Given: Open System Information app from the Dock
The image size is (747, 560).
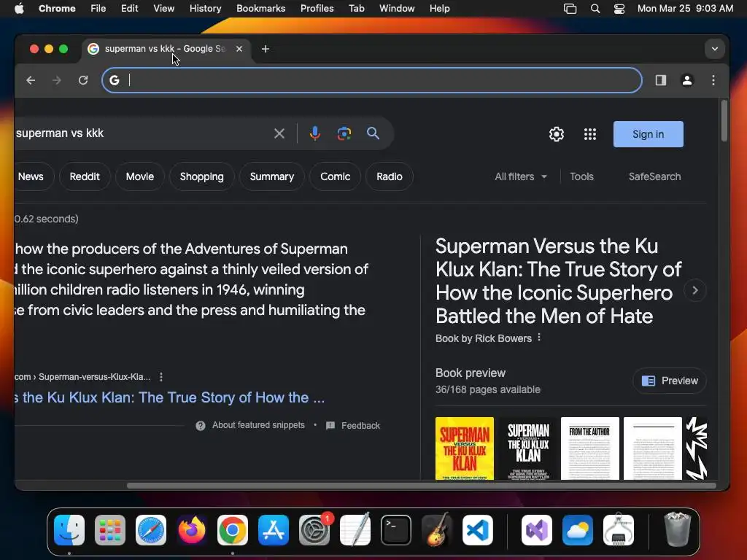Looking at the screenshot, I should click(x=619, y=530).
